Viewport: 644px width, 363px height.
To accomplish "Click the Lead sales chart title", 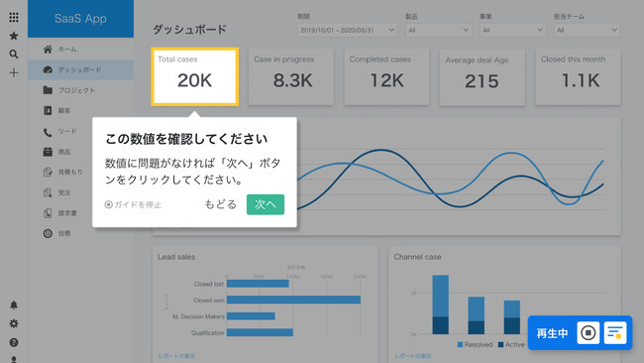I will (x=176, y=257).
